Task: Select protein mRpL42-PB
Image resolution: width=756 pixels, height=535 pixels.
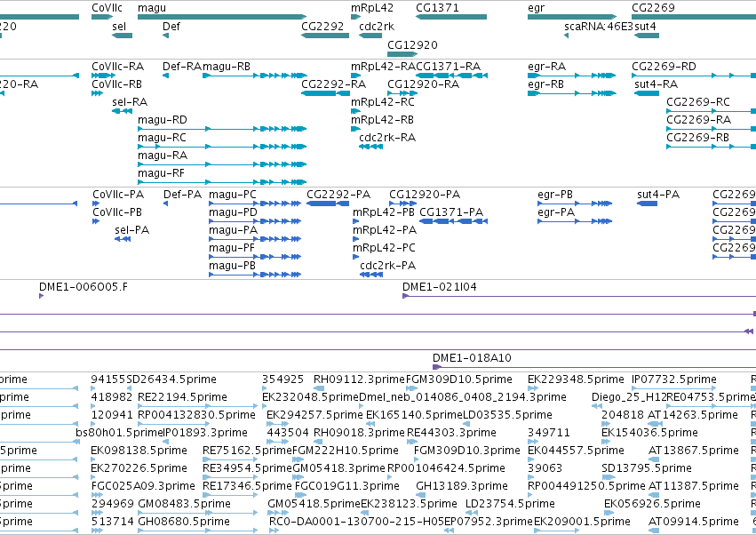Action: pos(383,212)
